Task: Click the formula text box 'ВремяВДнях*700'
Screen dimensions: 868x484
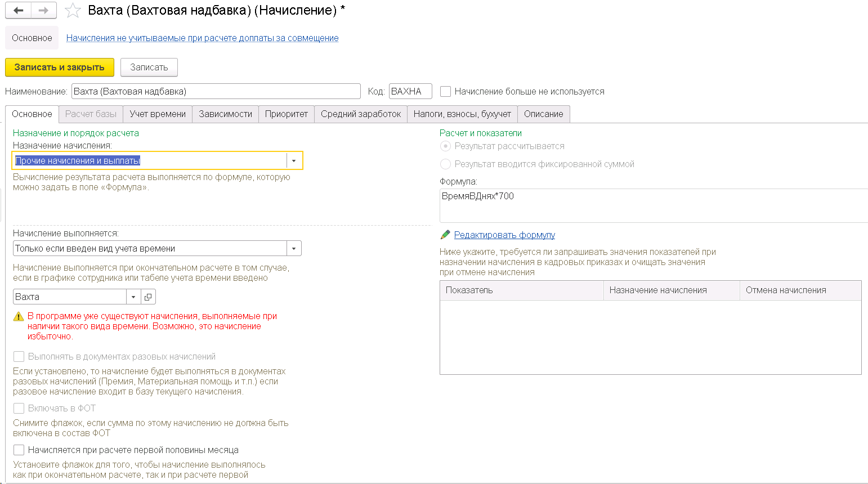Action: coord(654,205)
